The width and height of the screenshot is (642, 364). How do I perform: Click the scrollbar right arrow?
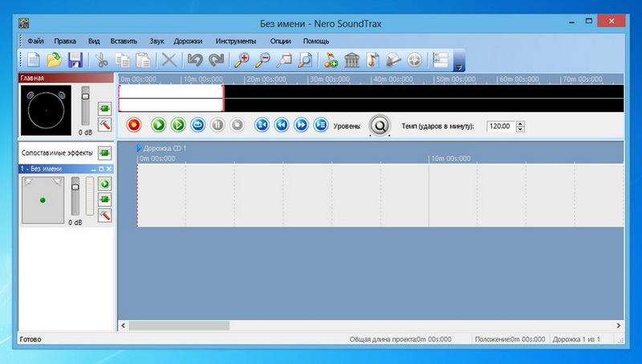618,326
